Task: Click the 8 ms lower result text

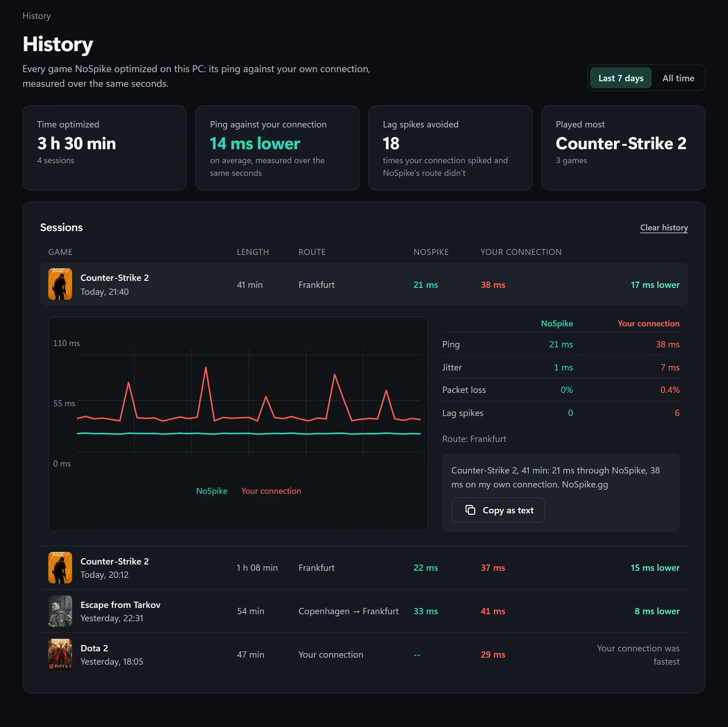Action: pos(657,611)
